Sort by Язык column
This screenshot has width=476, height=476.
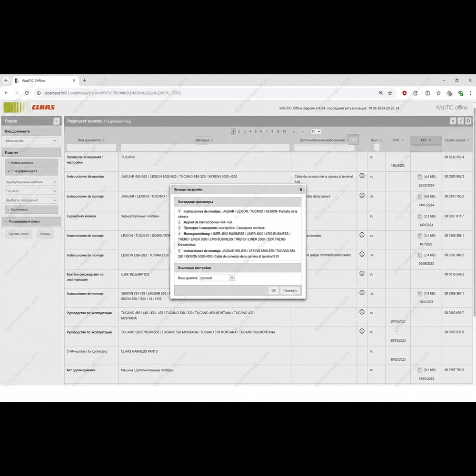[x=376, y=140]
